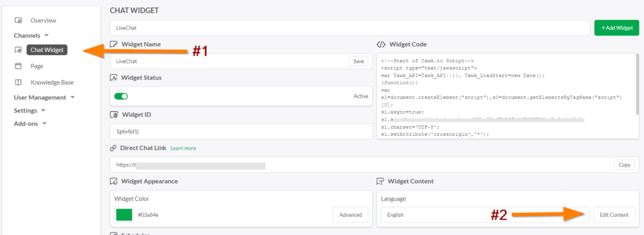Click the Widget Status activity icon
644x235 pixels.
pyautogui.click(x=114, y=77)
